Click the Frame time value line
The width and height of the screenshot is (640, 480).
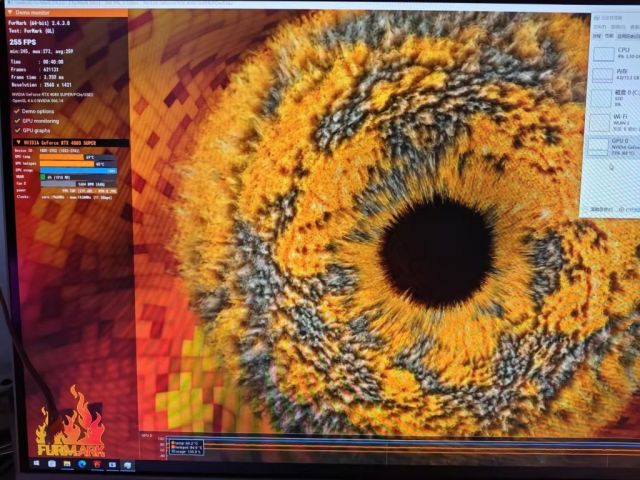[38, 77]
